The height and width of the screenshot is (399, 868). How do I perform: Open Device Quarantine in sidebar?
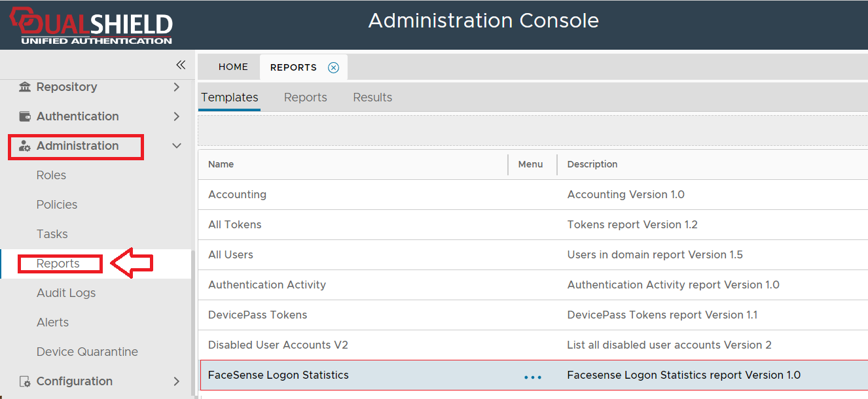pyautogui.click(x=87, y=352)
